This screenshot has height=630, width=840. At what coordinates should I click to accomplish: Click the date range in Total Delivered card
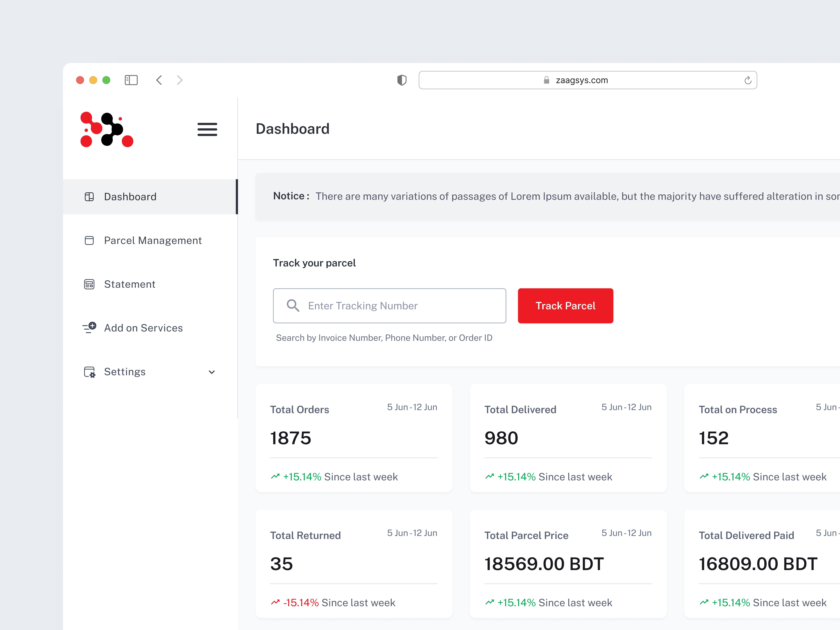(x=627, y=407)
